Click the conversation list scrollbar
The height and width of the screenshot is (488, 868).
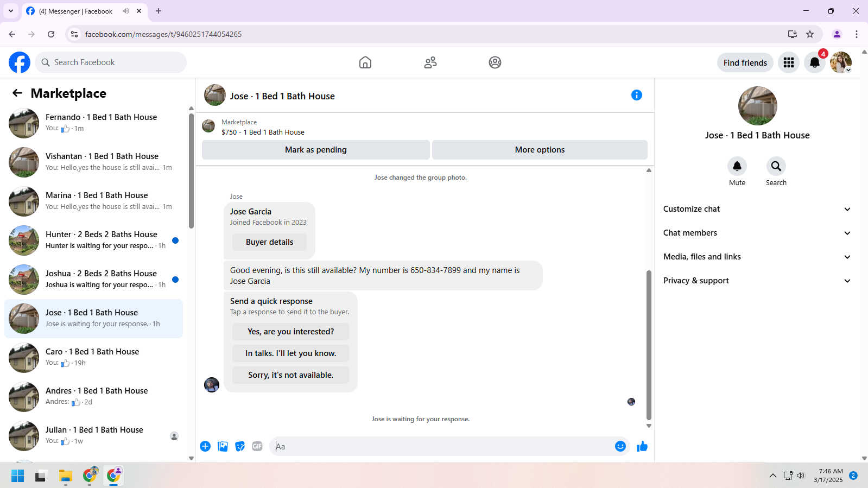pyautogui.click(x=191, y=171)
